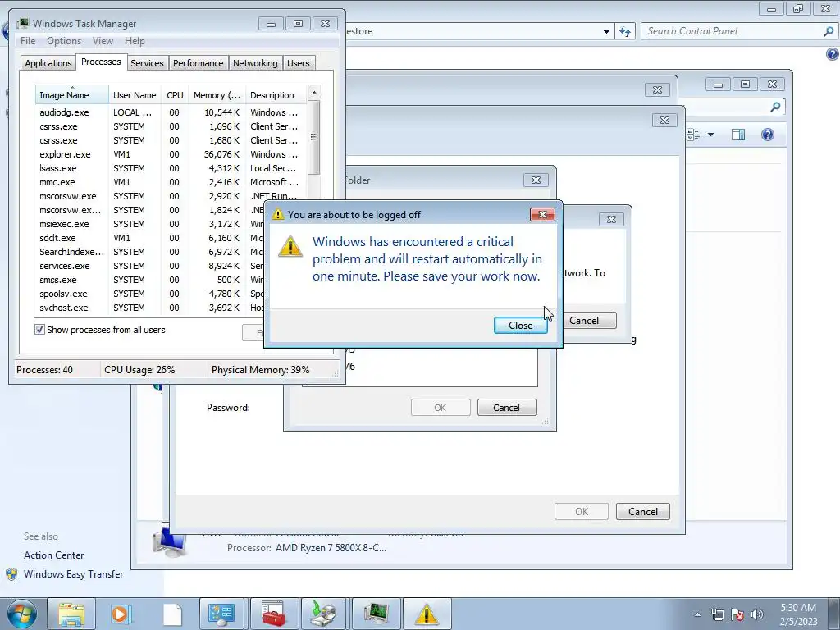Select the audiodg.exe process row
This screenshot has height=630, width=840.
(x=171, y=112)
